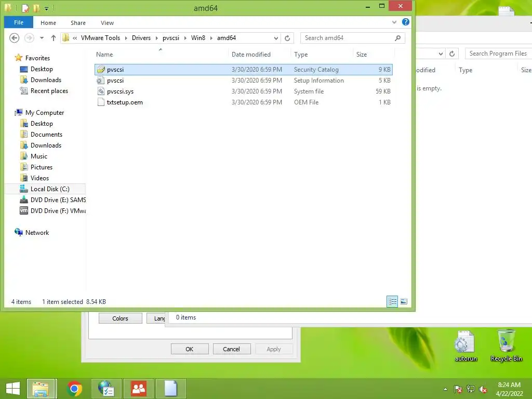532x399 pixels.
Task: Click New folder icon in quick access toolbar
Action: [x=36, y=8]
